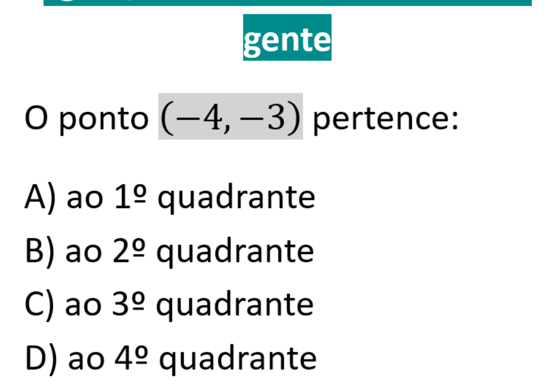Click the highlighted point (−4,−3)

coord(230,117)
